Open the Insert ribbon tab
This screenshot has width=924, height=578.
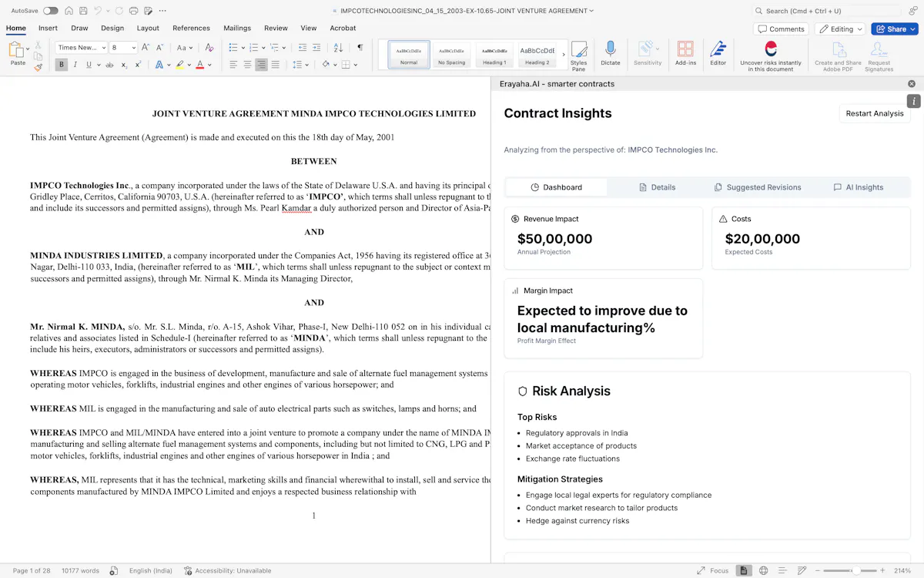[48, 28]
